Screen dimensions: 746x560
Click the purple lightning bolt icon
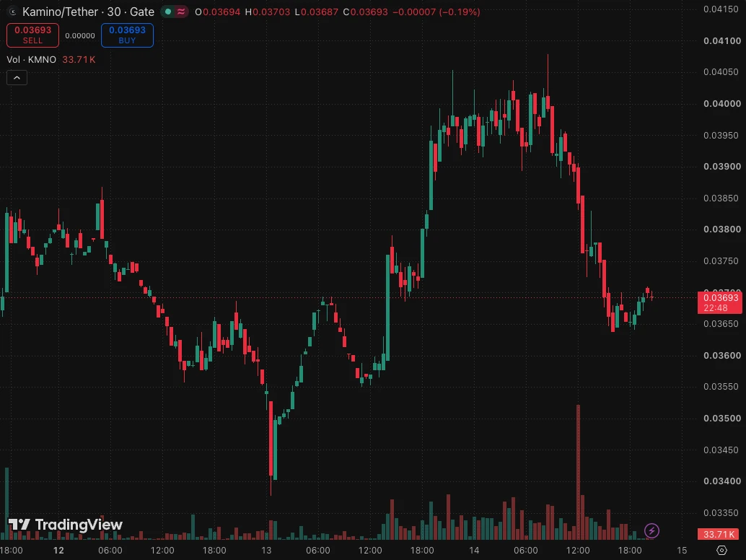(651, 530)
